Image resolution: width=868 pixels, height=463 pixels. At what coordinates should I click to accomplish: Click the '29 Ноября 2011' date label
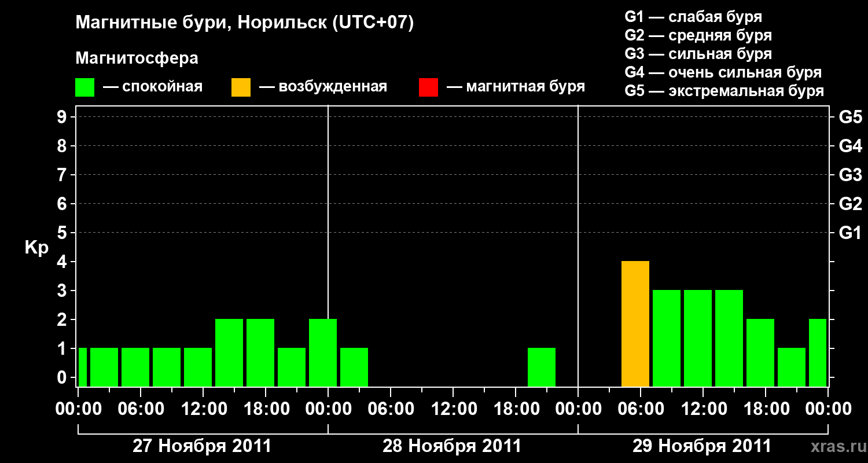(702, 446)
